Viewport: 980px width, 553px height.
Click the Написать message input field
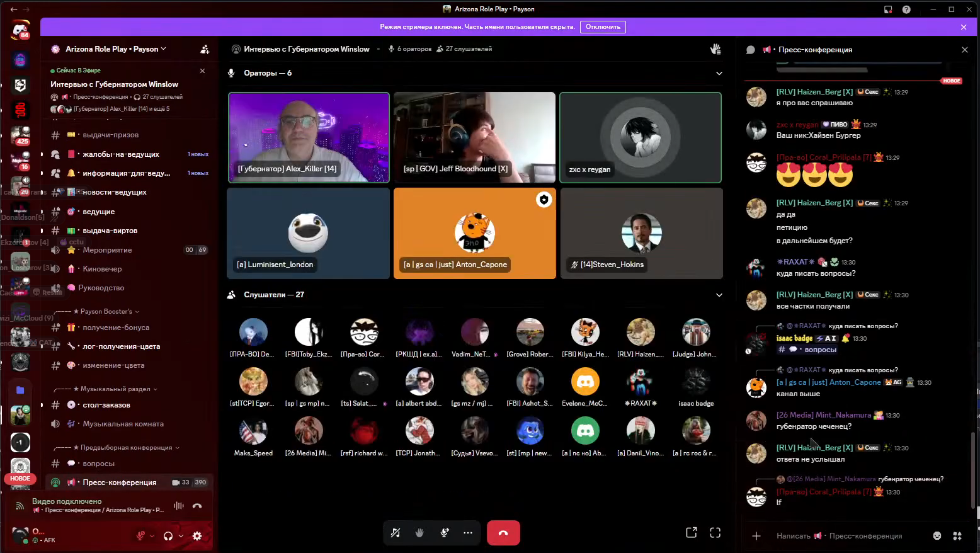pos(844,536)
